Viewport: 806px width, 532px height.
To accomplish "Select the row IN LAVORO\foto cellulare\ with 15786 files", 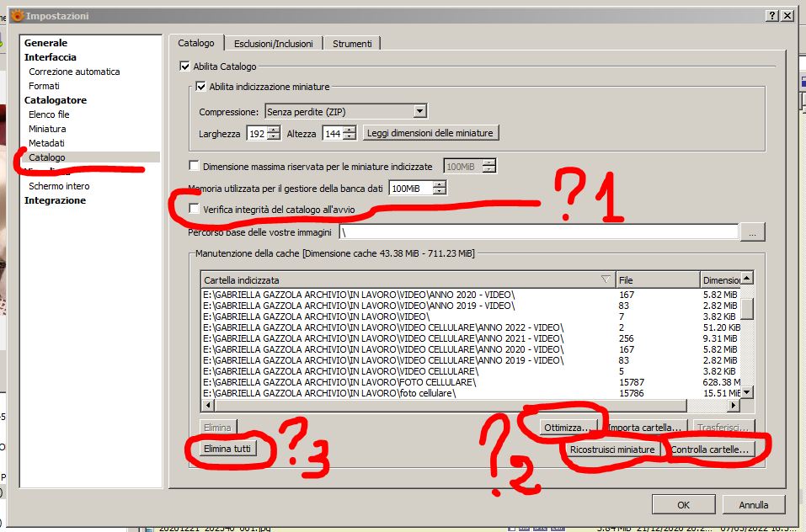I will coord(471,393).
